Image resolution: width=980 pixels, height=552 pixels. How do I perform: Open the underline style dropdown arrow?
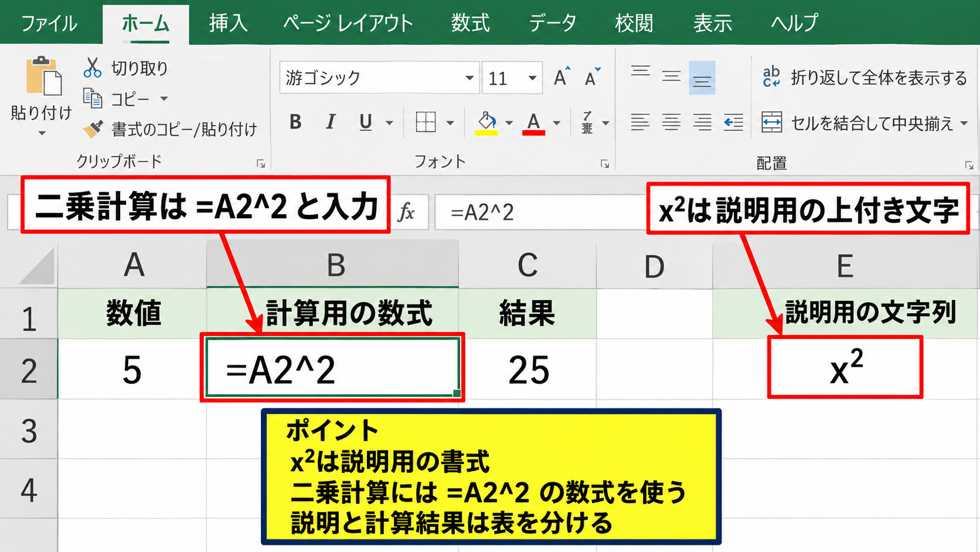389,123
